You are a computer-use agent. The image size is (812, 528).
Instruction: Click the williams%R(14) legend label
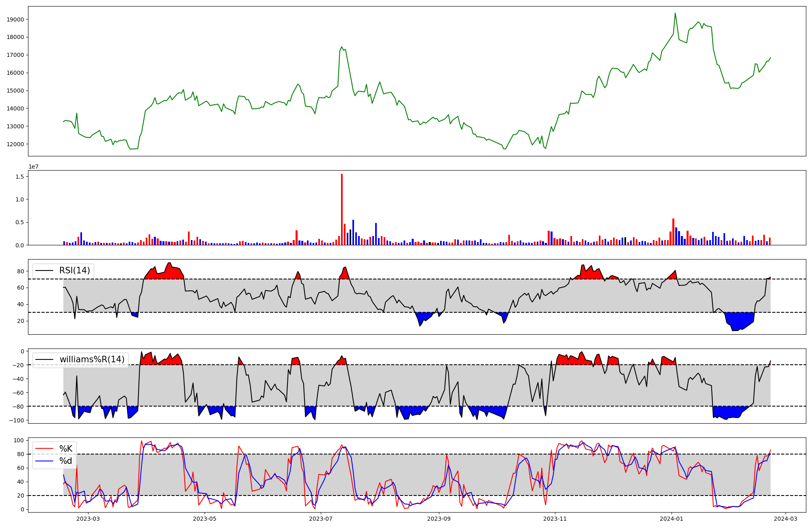coord(92,359)
